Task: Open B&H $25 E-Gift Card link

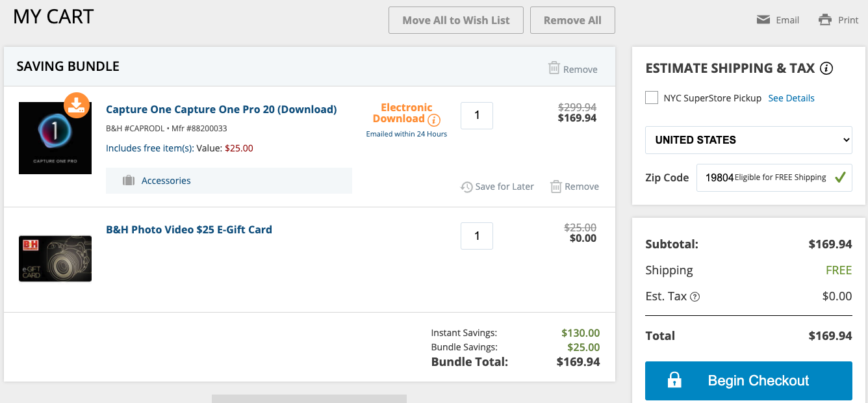Action: pos(189,229)
